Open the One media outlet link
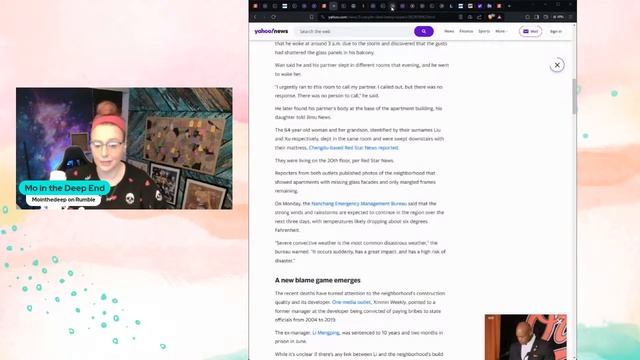The height and width of the screenshot is (360, 640). (351, 302)
